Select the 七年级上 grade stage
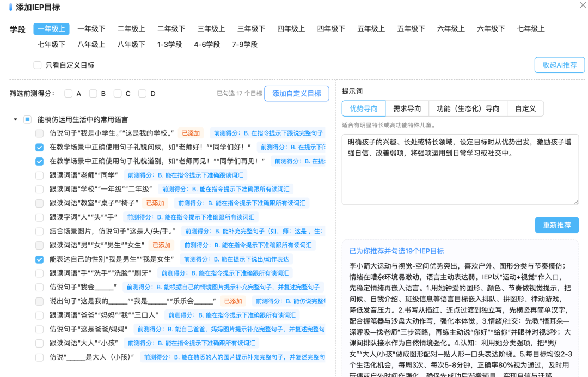Screen dimensions: 588x377 tap(531, 29)
